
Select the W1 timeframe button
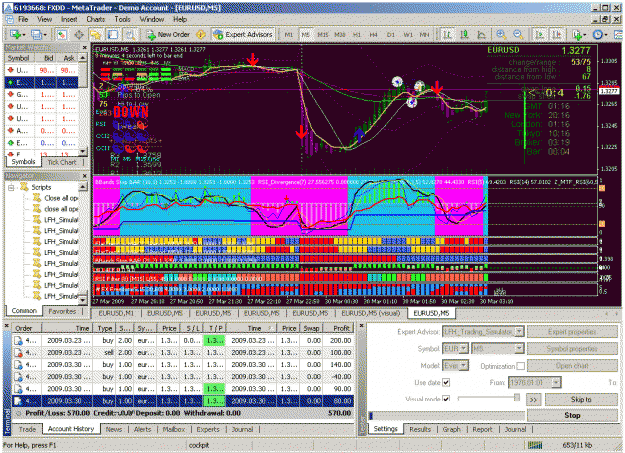coord(408,35)
